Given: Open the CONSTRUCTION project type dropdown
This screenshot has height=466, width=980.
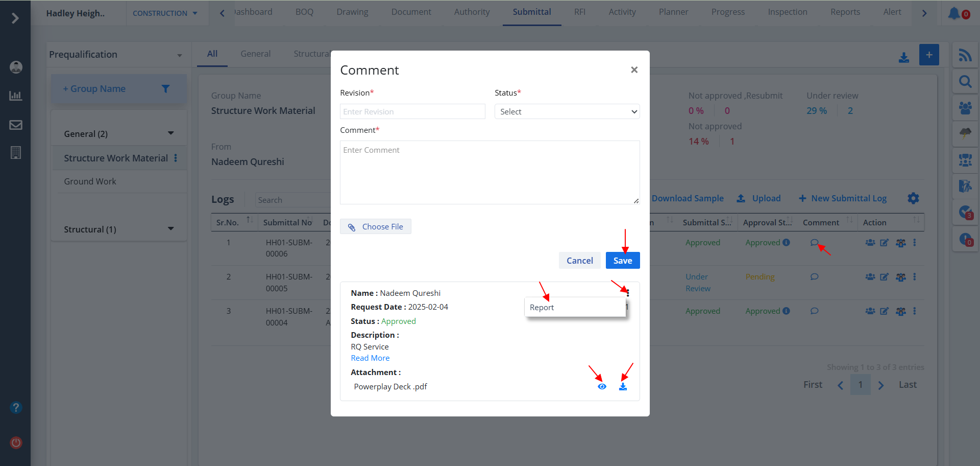Looking at the screenshot, I should pos(165,13).
